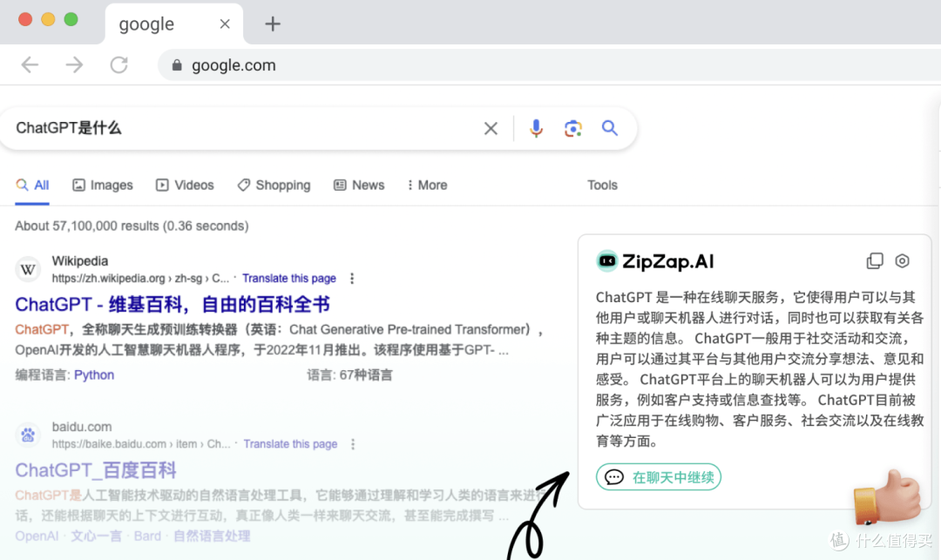Select the All results tab
Viewport: 941px width, 560px height.
(32, 186)
